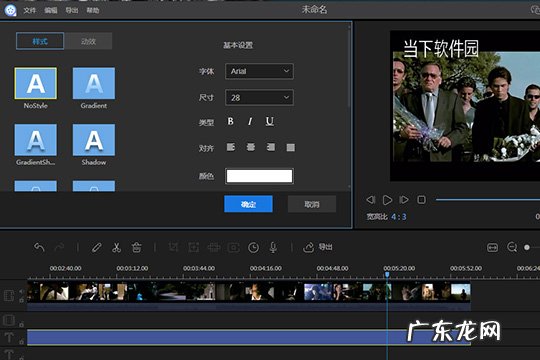Toggle the overlay track lock
Image resolution: width=540 pixels, height=360 pixels.
tap(22, 324)
